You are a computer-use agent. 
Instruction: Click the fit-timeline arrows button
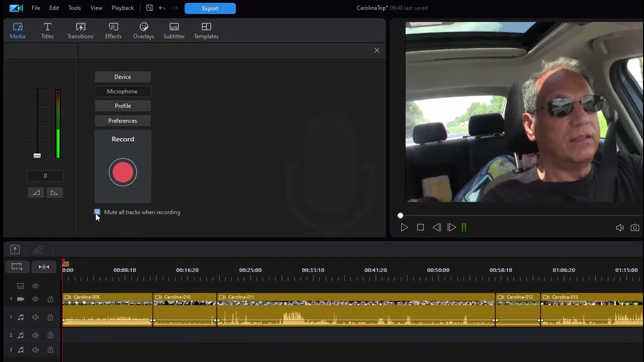pos(44,266)
